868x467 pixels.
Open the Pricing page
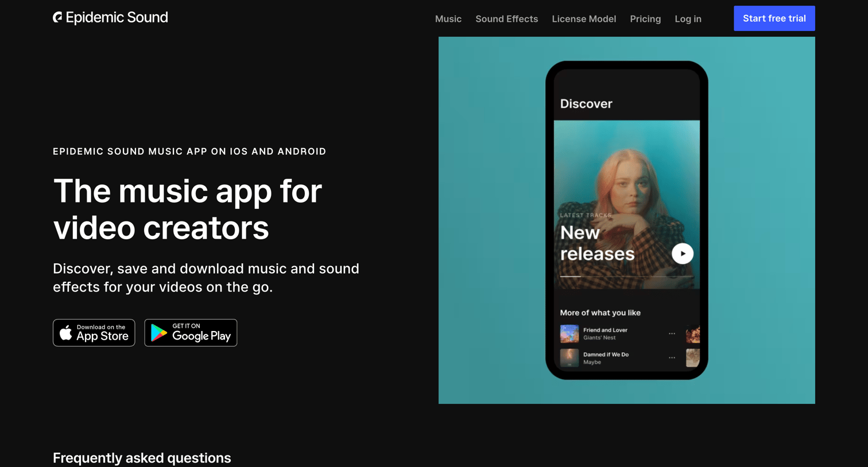pos(645,19)
